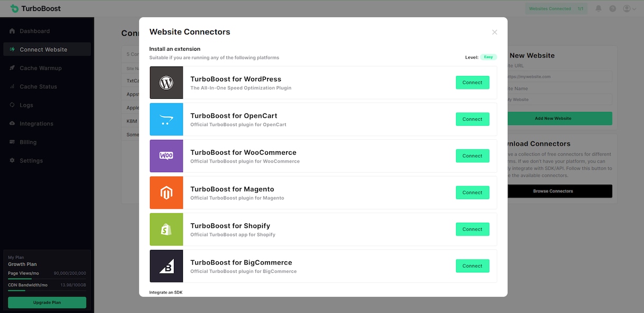Image resolution: width=644 pixels, height=313 pixels.
Task: Click the Integrations cloud icon
Action: [x=12, y=124]
